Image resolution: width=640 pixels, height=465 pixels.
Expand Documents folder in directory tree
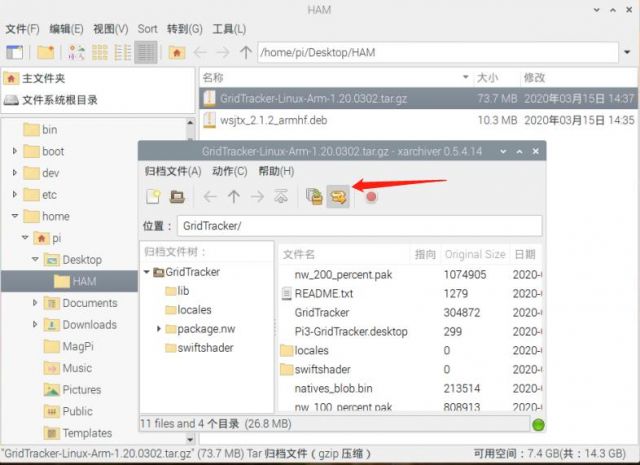point(35,303)
